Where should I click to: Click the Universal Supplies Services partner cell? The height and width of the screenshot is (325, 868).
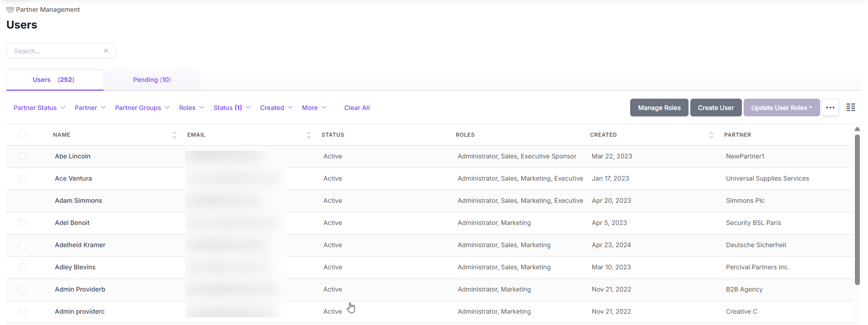[767, 178]
